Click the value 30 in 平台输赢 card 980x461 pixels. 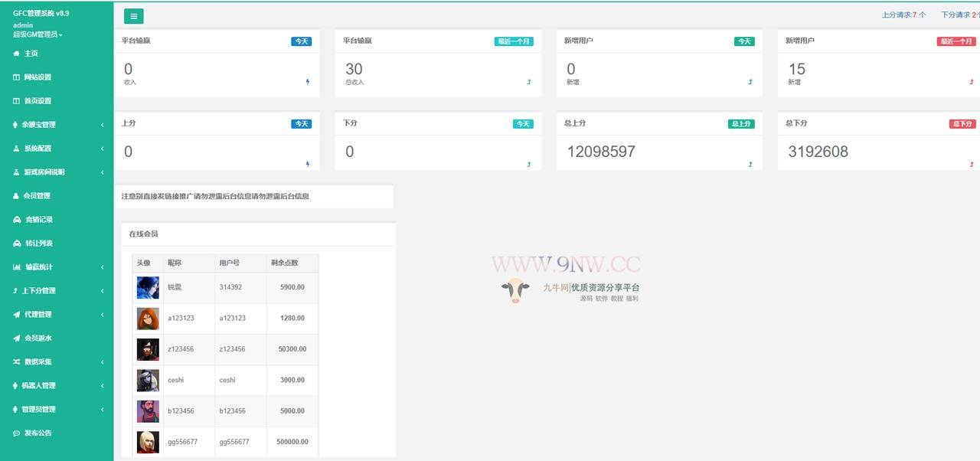tap(354, 70)
